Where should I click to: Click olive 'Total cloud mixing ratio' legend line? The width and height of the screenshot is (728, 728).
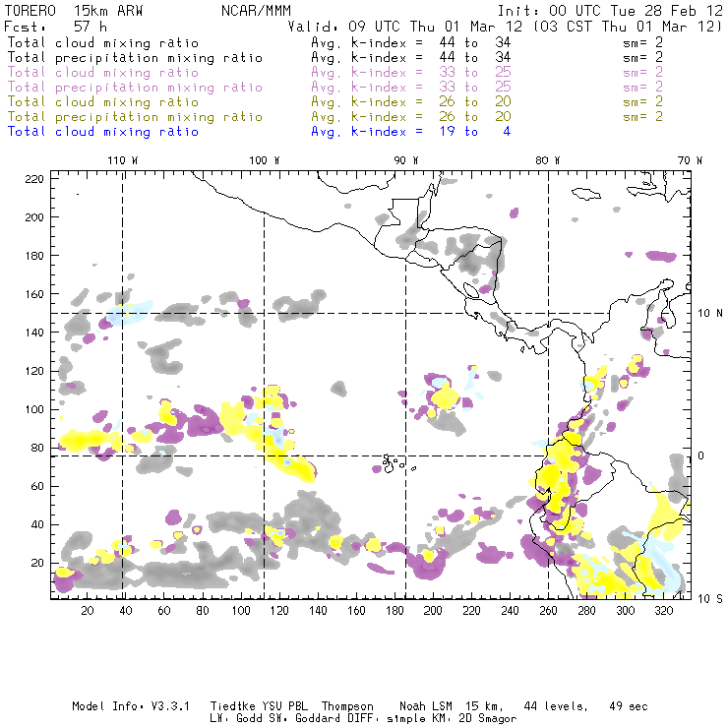coord(103,102)
